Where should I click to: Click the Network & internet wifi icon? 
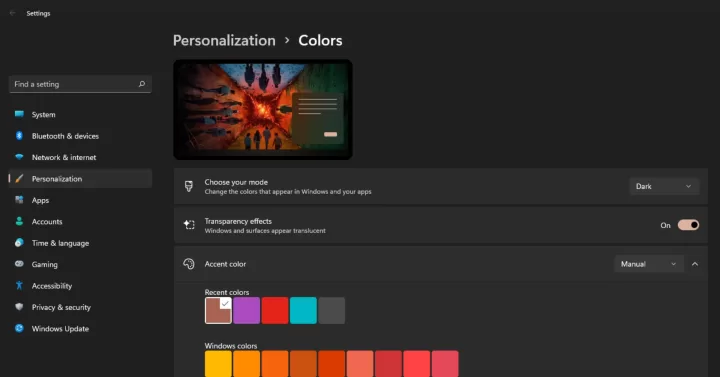point(19,157)
